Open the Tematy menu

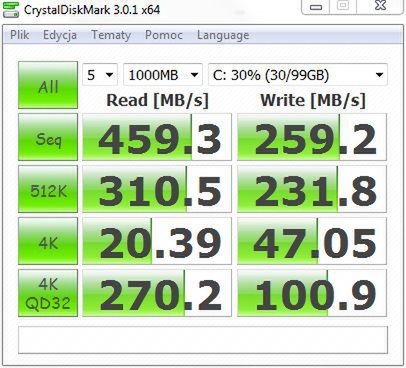click(x=111, y=35)
